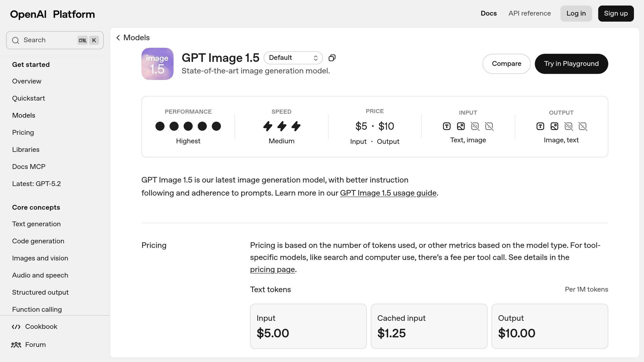Open Pricing in sidebar
The image size is (644, 362).
click(23, 133)
